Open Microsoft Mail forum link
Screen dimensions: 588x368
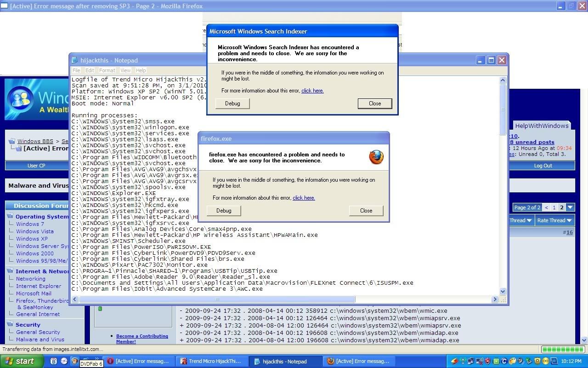pos(34,293)
